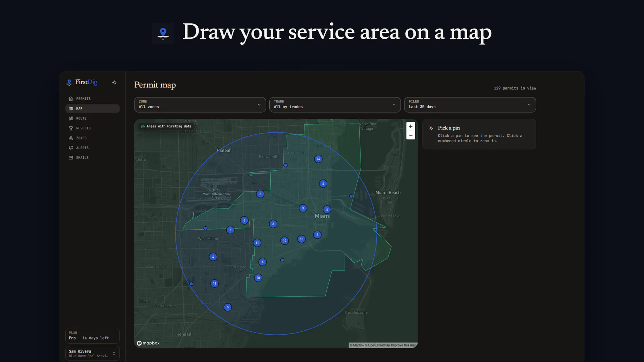The image size is (644, 362).
Task: Open the Plan Pro 14 days left card
Action: click(92, 336)
